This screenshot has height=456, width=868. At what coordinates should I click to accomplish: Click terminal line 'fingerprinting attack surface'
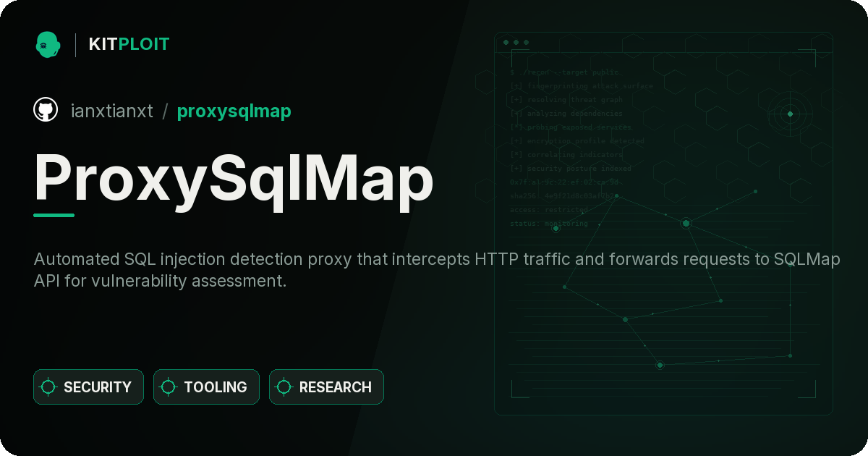(x=582, y=86)
